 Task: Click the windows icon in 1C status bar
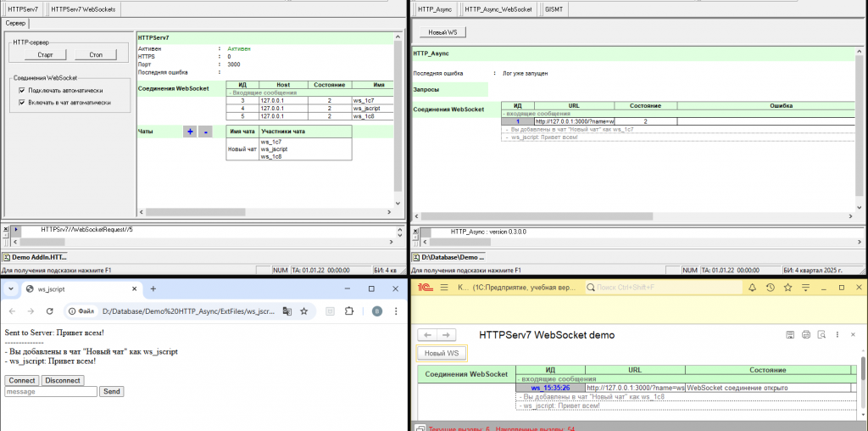click(420, 428)
